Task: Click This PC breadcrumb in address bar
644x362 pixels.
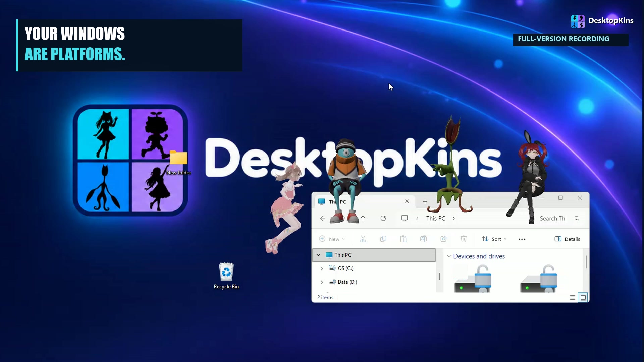Action: point(436,218)
